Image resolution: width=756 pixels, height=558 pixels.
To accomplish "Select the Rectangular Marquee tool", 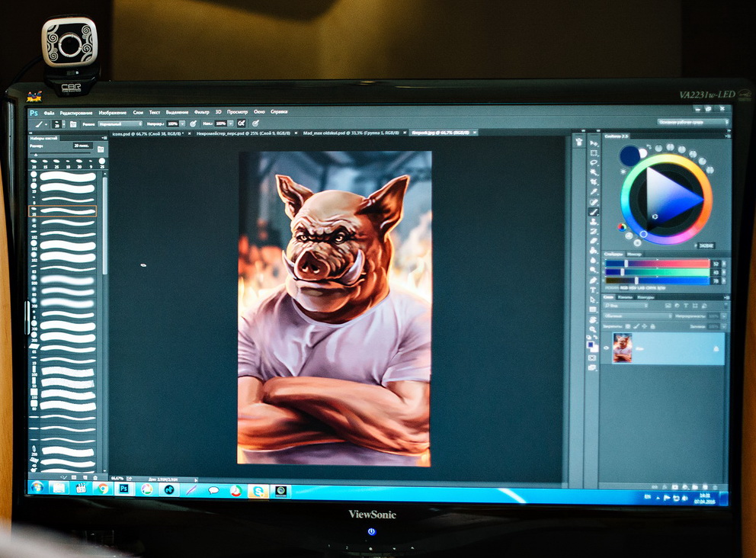I will [594, 153].
